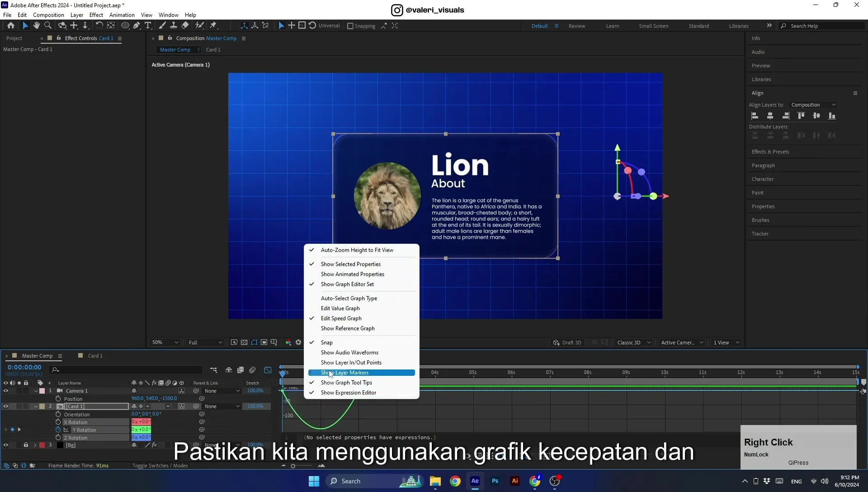868x492 pixels.
Task: Toggle Draft 3D mode
Action: [567, 343]
